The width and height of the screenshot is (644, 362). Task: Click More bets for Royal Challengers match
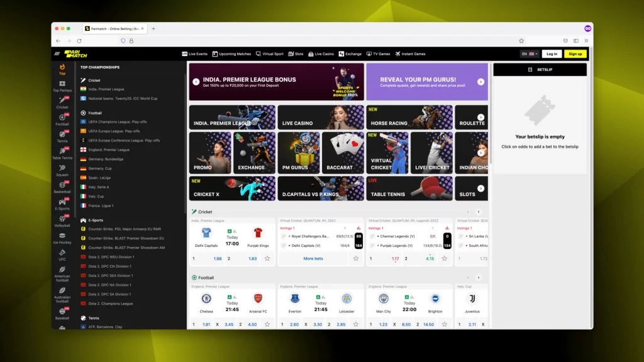(313, 258)
